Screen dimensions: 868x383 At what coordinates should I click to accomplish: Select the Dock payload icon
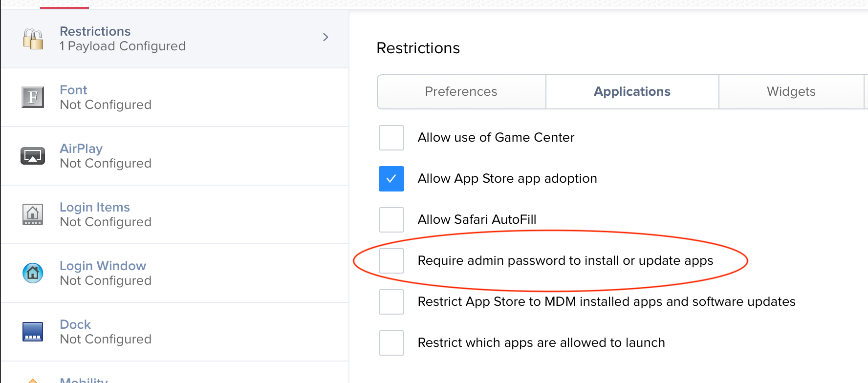click(x=33, y=332)
